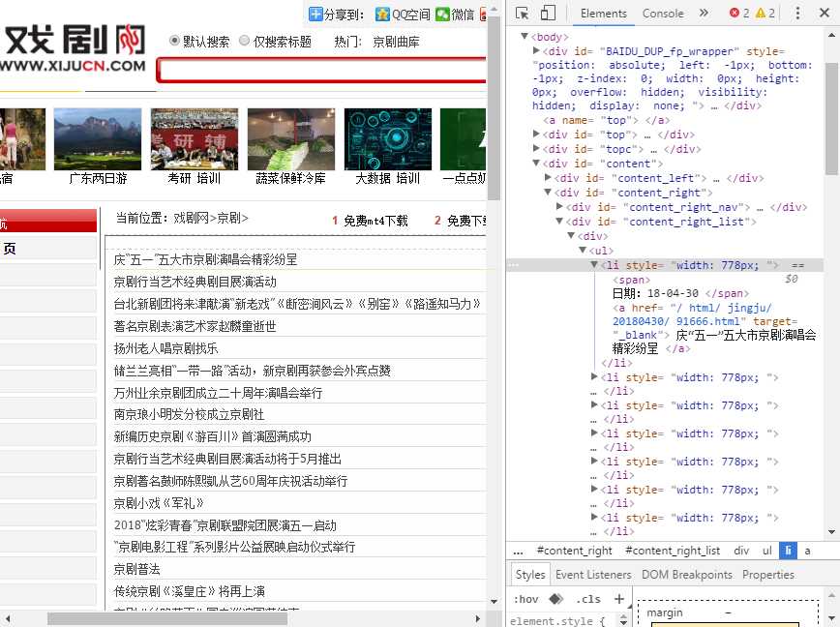840x627 pixels.
Task: Select #content_right_list in the DevTools breadcrumb
Action: coord(673,551)
